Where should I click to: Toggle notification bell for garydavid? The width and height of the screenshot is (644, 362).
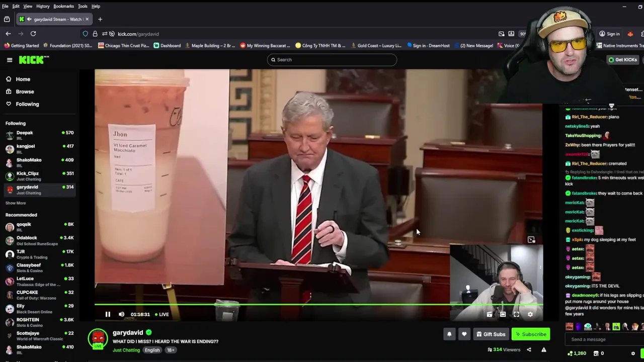449,334
